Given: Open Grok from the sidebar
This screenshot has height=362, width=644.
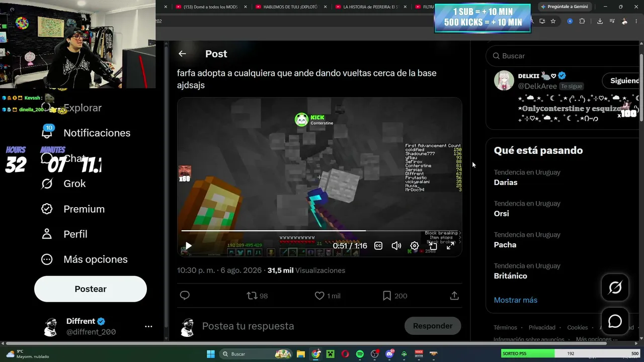Looking at the screenshot, I should 64,184.
